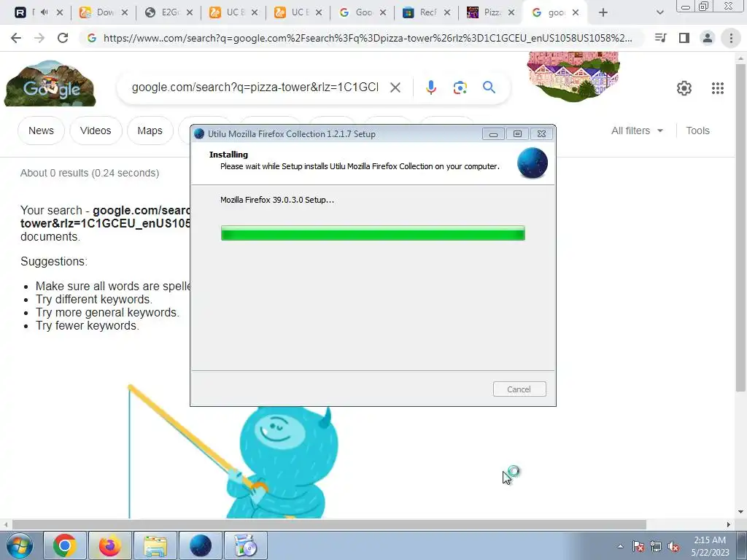Open the media control playlist icon

pyautogui.click(x=660, y=38)
